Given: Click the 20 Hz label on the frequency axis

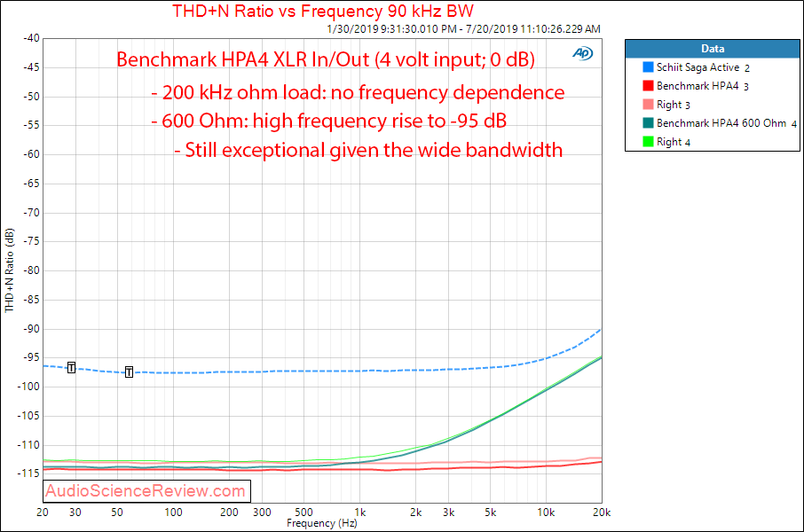Looking at the screenshot, I should (43, 512).
